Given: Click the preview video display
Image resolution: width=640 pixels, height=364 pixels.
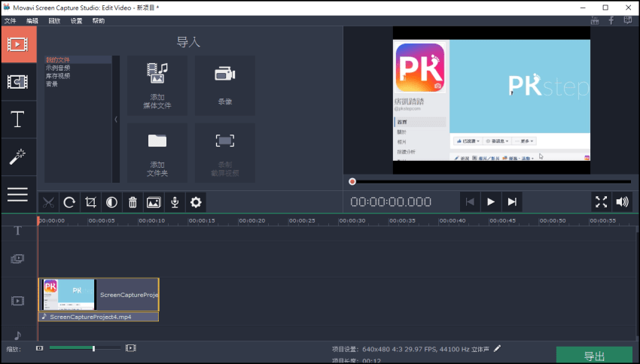Looking at the screenshot, I should pos(492,100).
